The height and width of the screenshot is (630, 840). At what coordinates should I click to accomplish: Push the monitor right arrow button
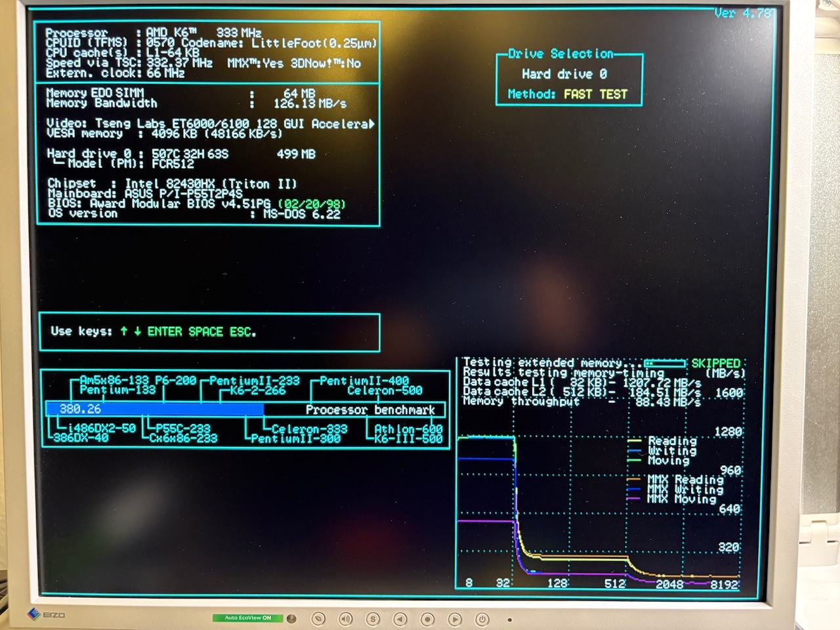tap(455, 618)
